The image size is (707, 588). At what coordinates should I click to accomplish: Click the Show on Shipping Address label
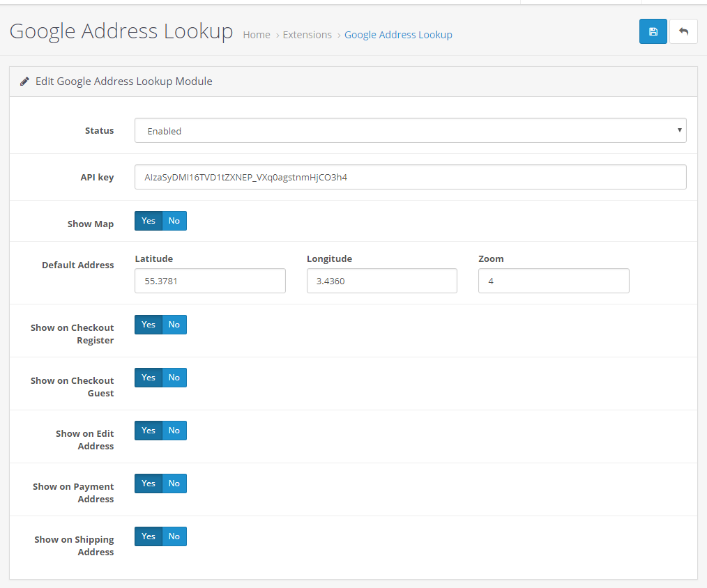point(74,546)
